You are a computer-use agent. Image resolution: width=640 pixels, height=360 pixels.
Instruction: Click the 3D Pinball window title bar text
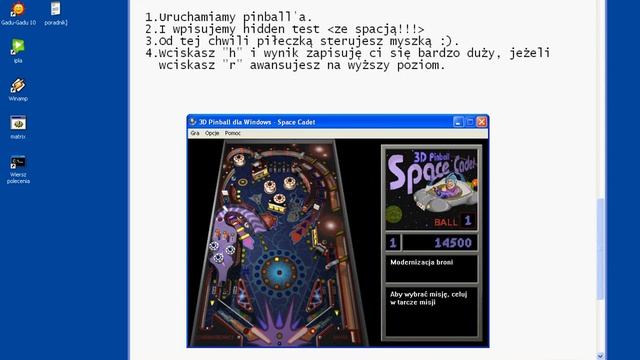[257, 122]
